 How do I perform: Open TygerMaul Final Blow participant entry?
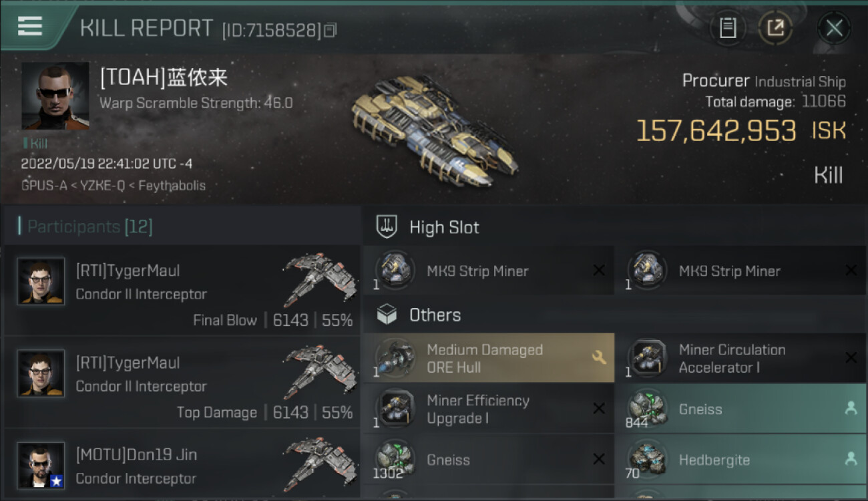[x=182, y=290]
